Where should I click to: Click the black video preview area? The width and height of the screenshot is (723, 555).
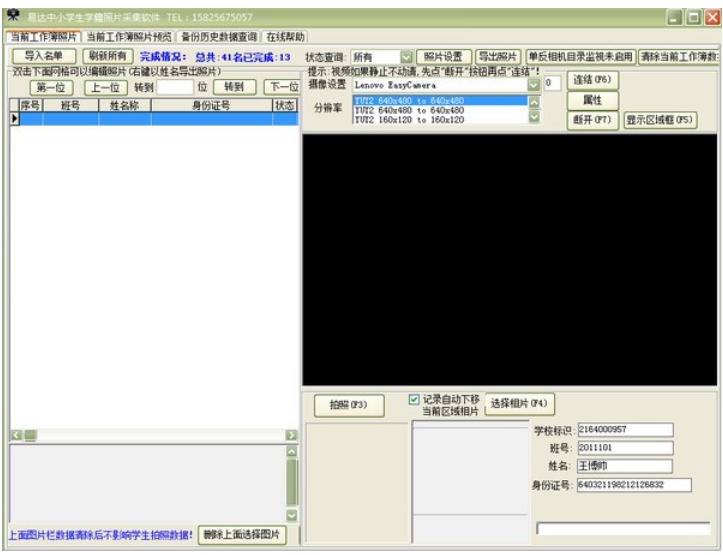[x=510, y=260]
